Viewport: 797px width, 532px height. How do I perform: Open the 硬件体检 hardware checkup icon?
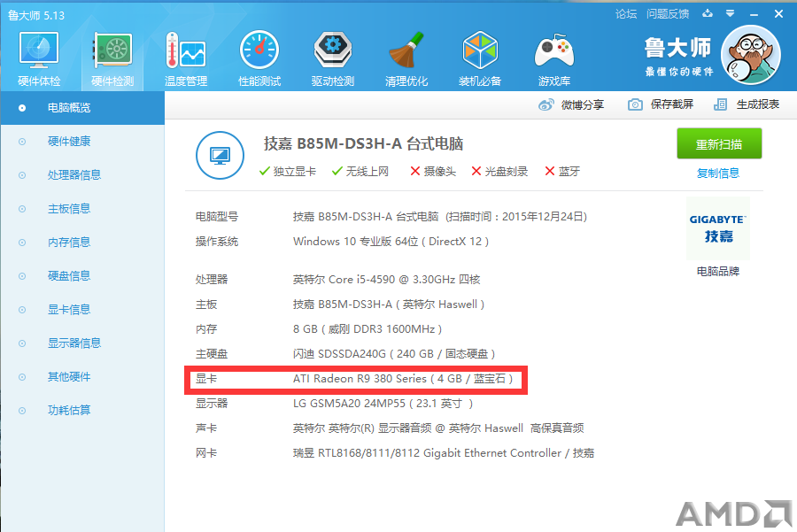39,58
